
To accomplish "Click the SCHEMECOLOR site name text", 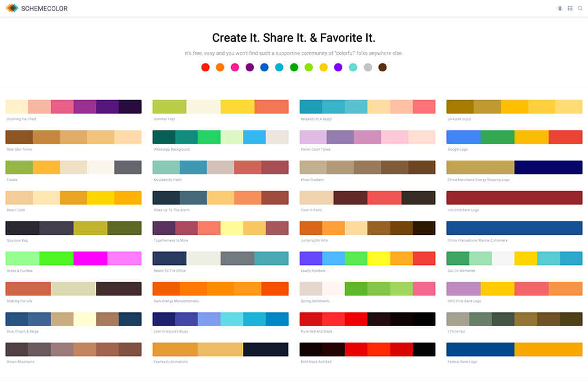I will pyautogui.click(x=44, y=9).
